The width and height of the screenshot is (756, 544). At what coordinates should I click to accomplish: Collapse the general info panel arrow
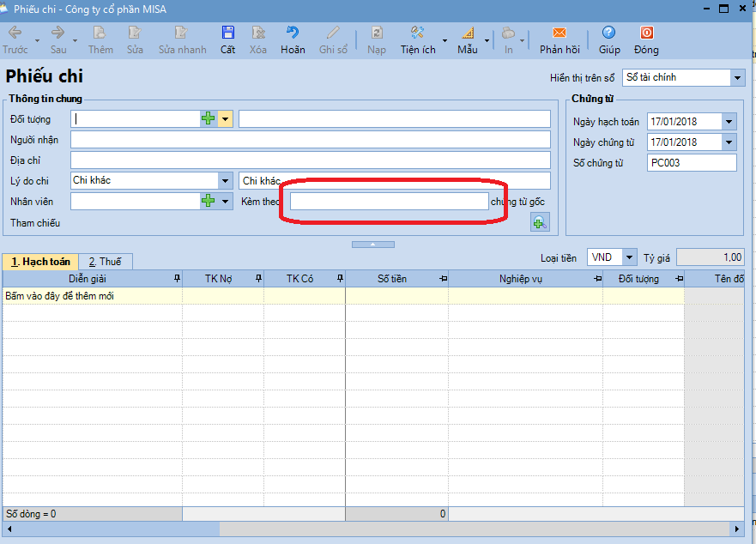tap(372, 245)
